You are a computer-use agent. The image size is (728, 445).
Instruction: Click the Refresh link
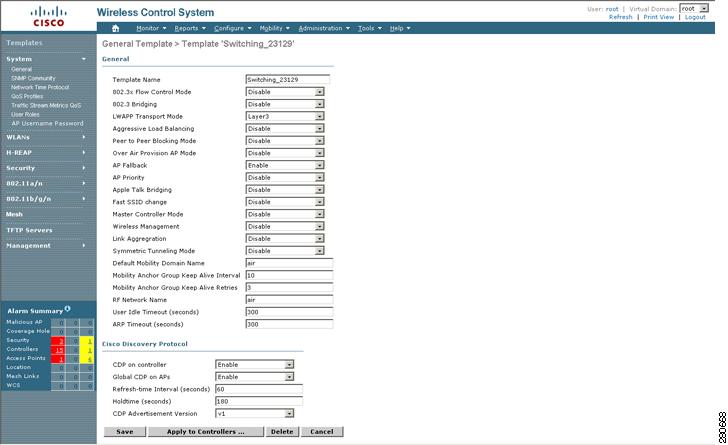tap(620, 17)
